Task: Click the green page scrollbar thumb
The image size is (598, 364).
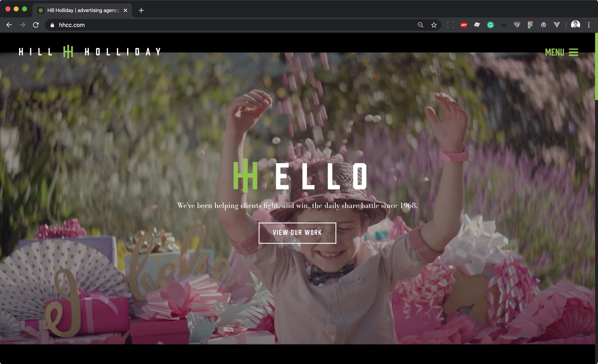Action: tap(597, 66)
